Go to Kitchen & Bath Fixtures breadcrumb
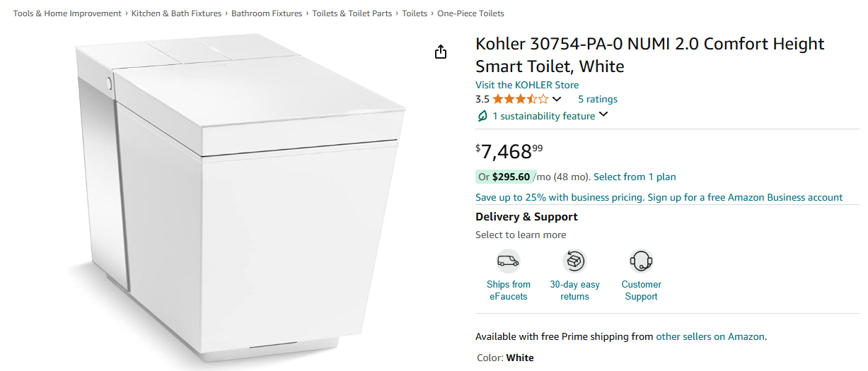Viewport: 868px width, 371px height. [176, 13]
